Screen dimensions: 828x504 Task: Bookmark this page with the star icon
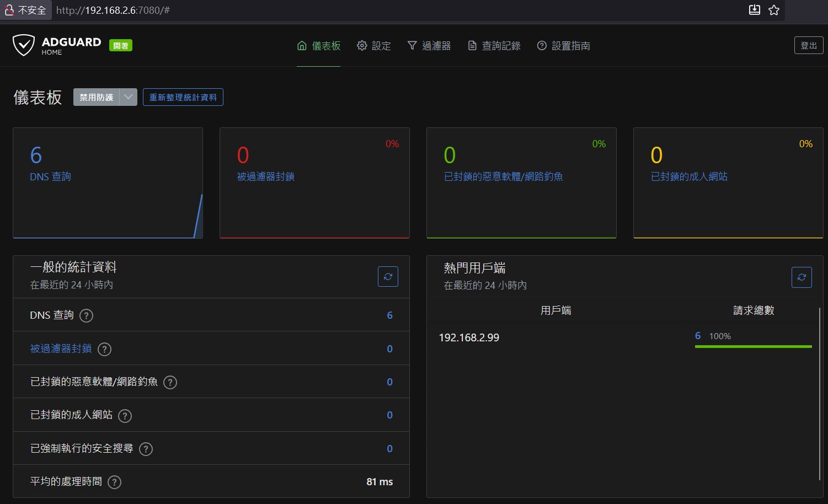[774, 10]
